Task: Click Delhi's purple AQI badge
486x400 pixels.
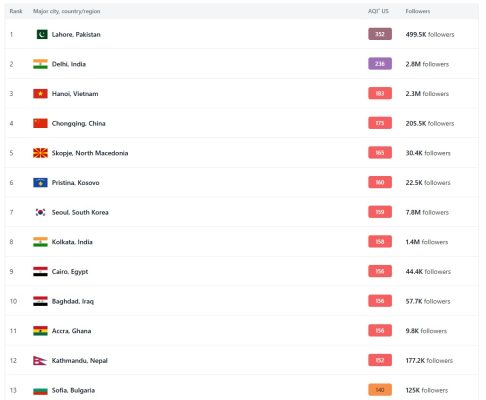Action: click(x=380, y=64)
